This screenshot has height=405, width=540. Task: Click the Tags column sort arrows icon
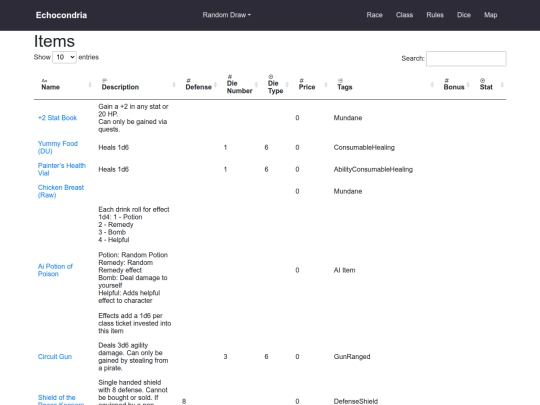click(x=432, y=85)
